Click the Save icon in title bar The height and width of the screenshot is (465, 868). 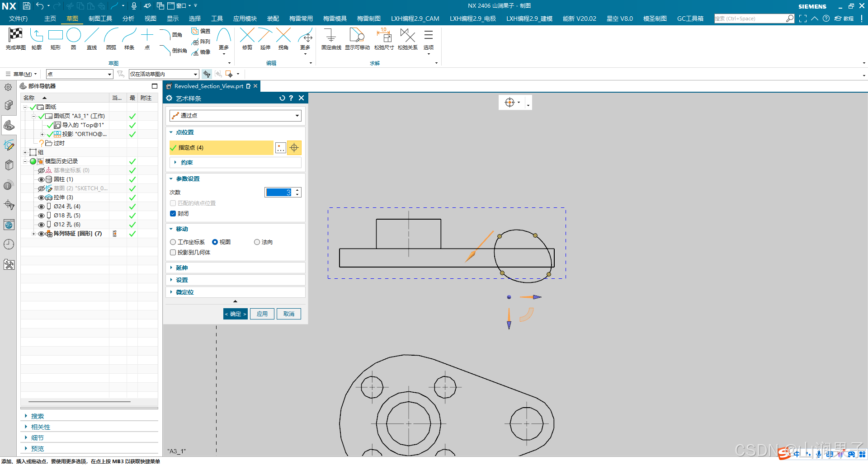tap(27, 6)
